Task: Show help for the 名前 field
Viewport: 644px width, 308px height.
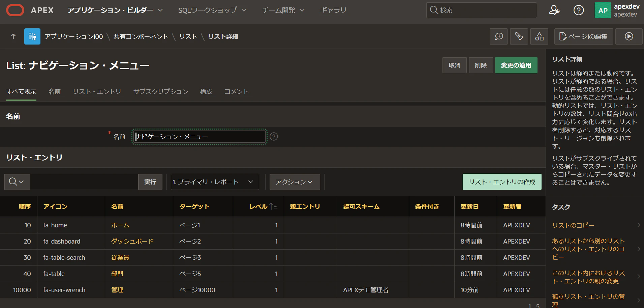Action: 274,137
